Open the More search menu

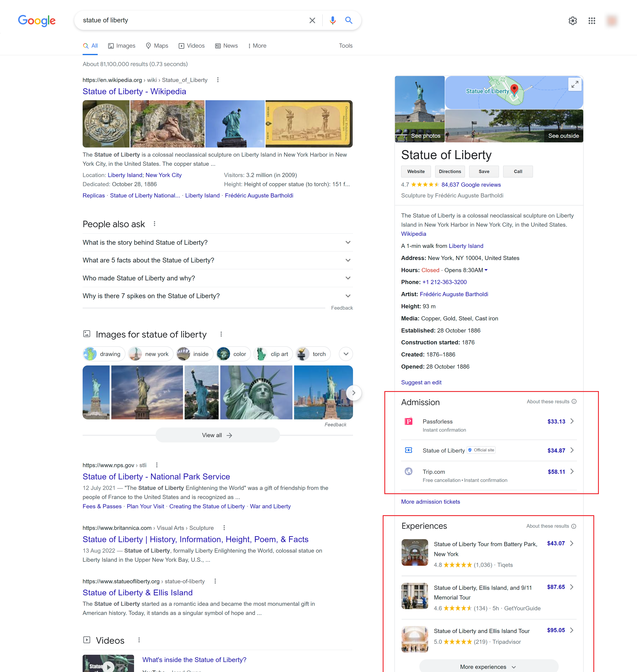257,46
